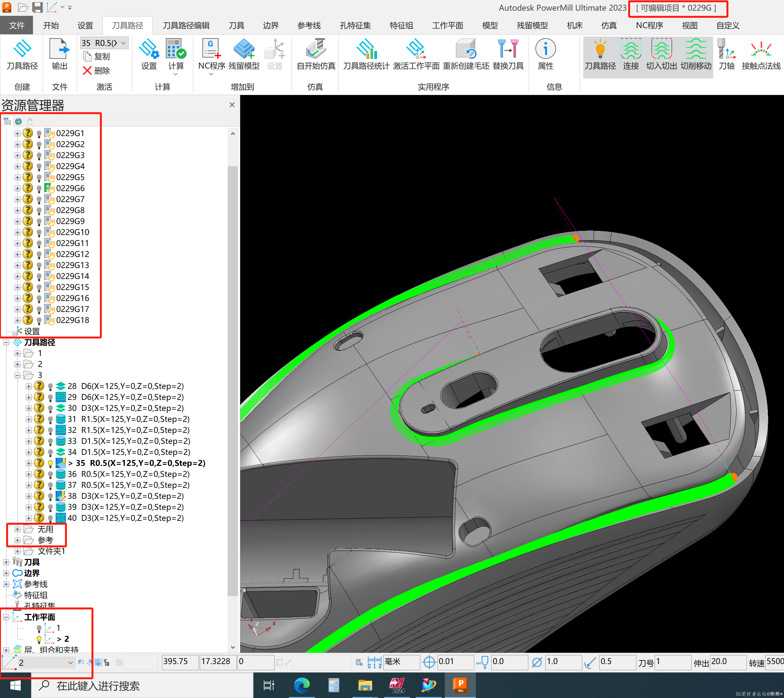The image size is (784, 698).
Task: Click the 复制 copy button
Action: pyautogui.click(x=97, y=56)
